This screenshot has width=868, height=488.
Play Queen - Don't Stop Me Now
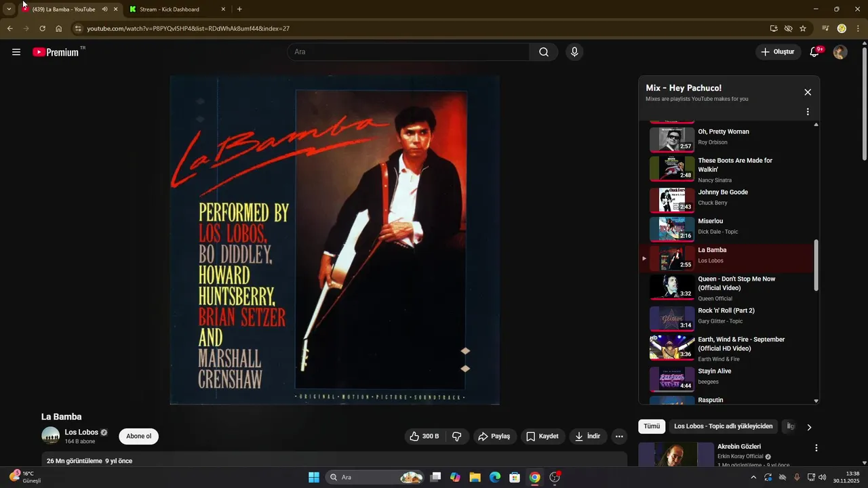[x=726, y=287]
